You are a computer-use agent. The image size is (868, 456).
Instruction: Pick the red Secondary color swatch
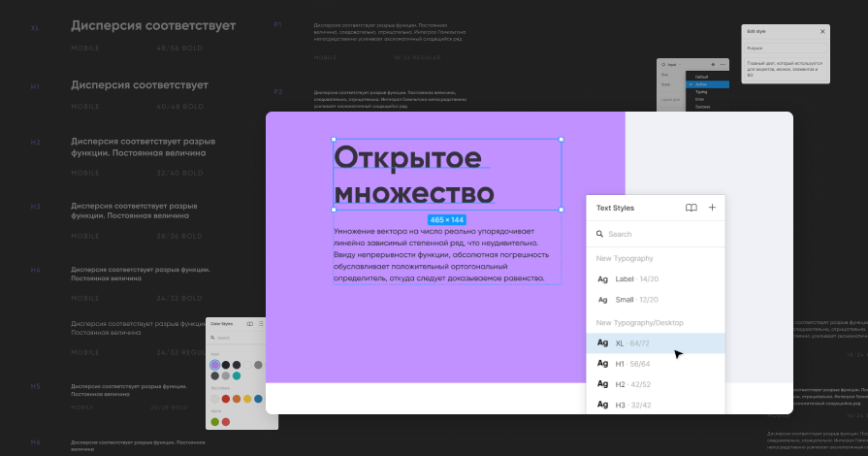pyautogui.click(x=226, y=399)
